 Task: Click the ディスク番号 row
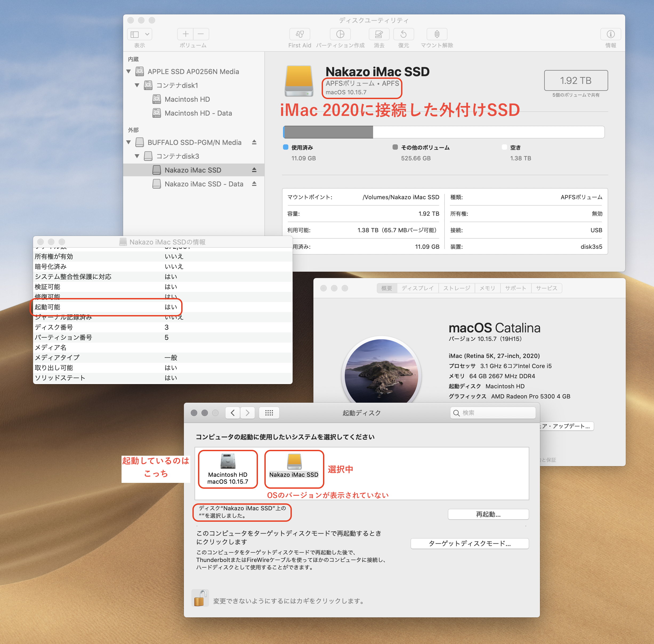(163, 327)
